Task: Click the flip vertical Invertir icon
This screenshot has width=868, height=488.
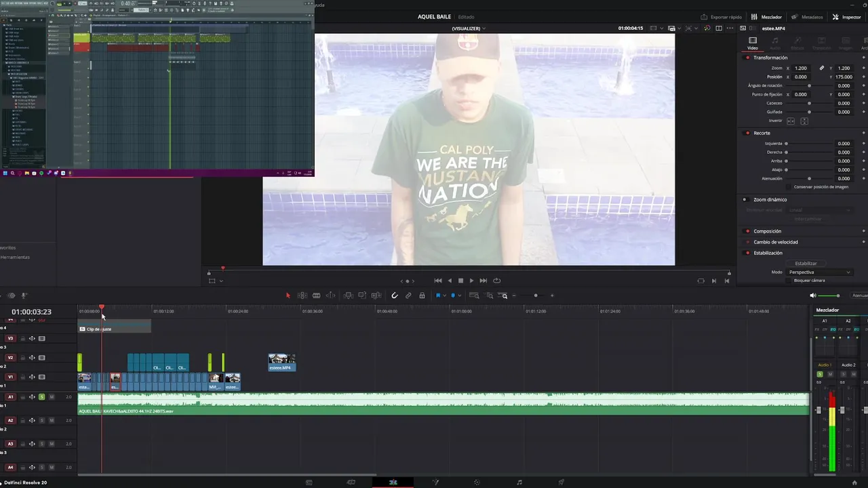Action: tap(804, 121)
